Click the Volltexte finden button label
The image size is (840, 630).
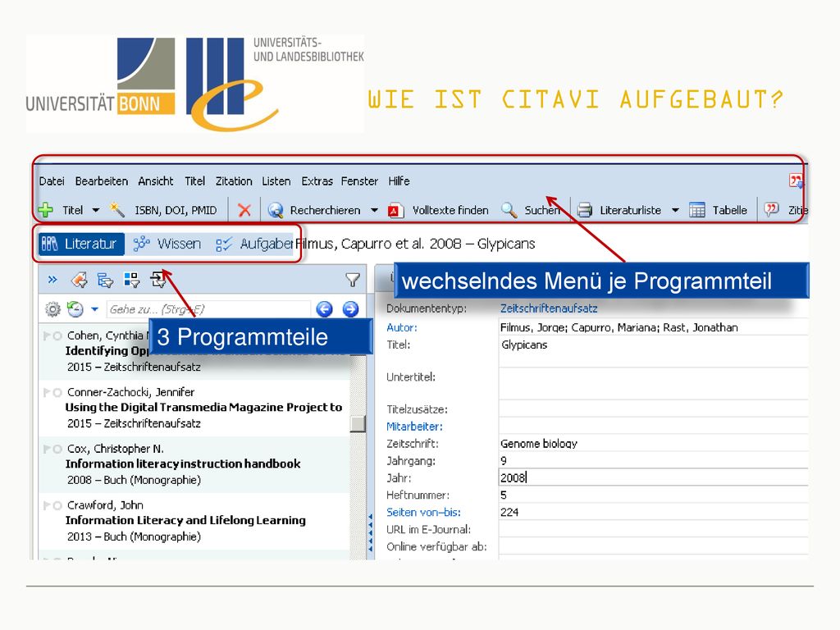[450, 210]
